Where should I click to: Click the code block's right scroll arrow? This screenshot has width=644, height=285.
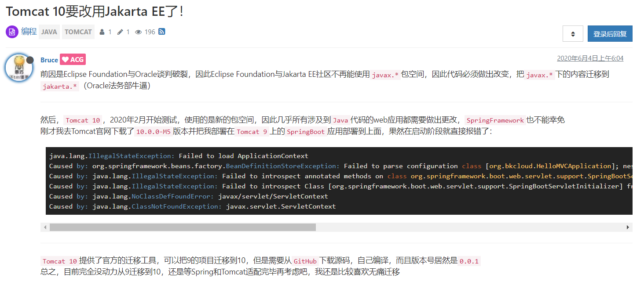(x=628, y=227)
